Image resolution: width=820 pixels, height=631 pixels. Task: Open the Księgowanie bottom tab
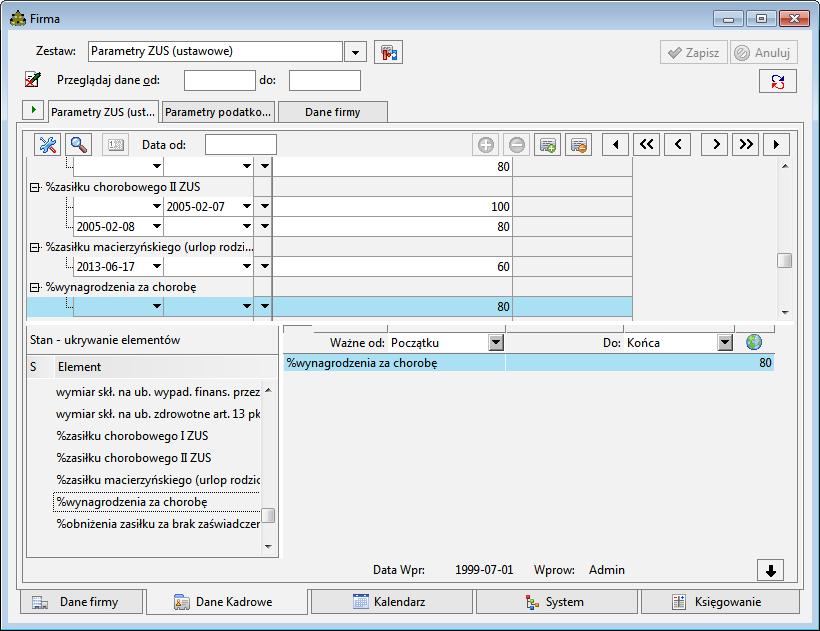coord(721,602)
